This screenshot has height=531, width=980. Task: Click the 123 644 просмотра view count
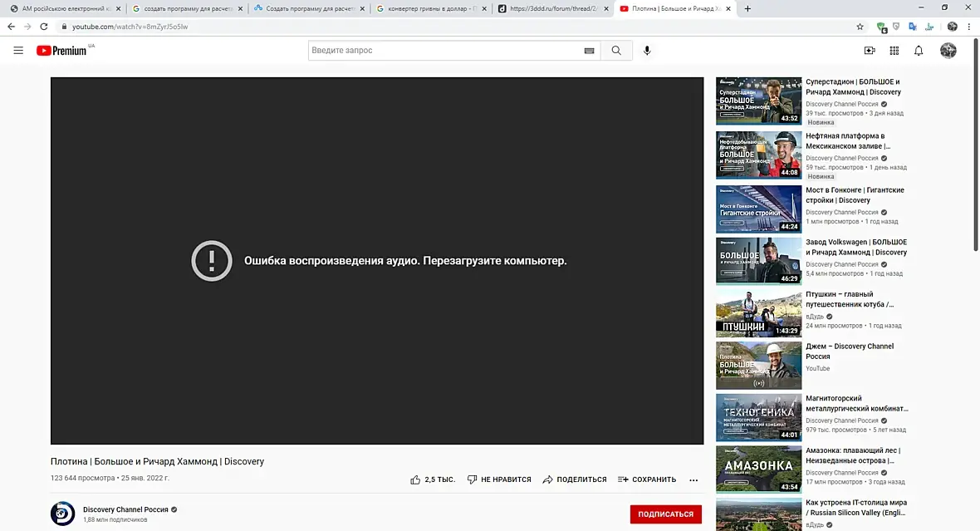(x=82, y=478)
